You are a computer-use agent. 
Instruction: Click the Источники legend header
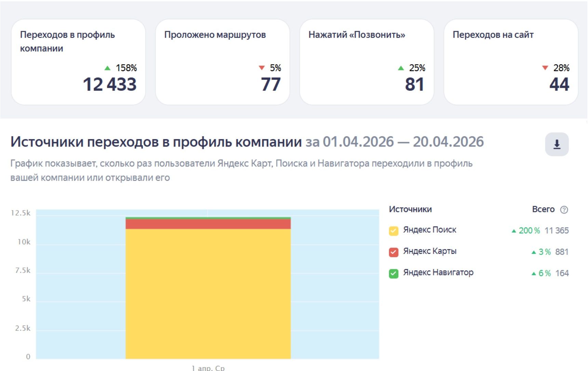click(x=410, y=209)
